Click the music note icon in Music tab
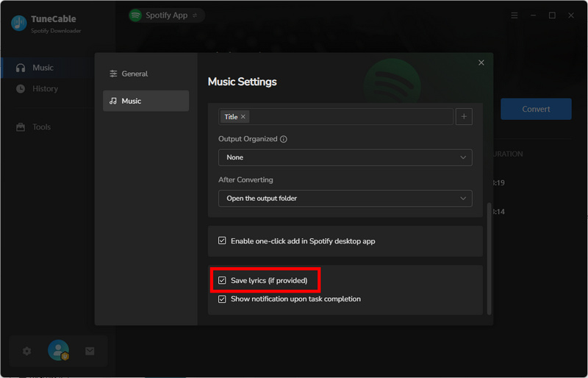Viewport: 588px width, 378px height. [x=113, y=101]
